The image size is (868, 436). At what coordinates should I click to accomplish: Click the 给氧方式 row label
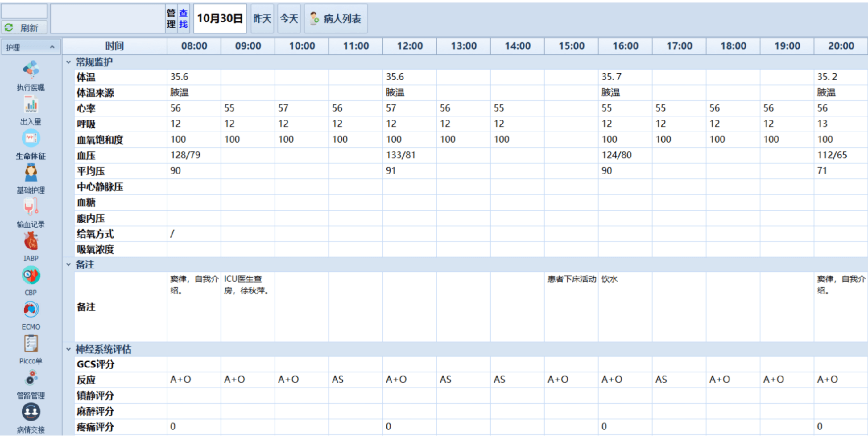coord(95,234)
